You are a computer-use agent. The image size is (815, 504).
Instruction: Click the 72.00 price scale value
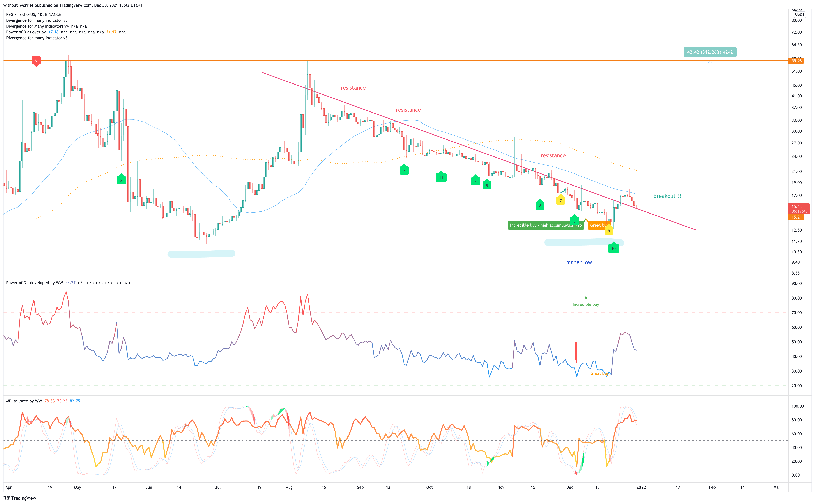[797, 32]
